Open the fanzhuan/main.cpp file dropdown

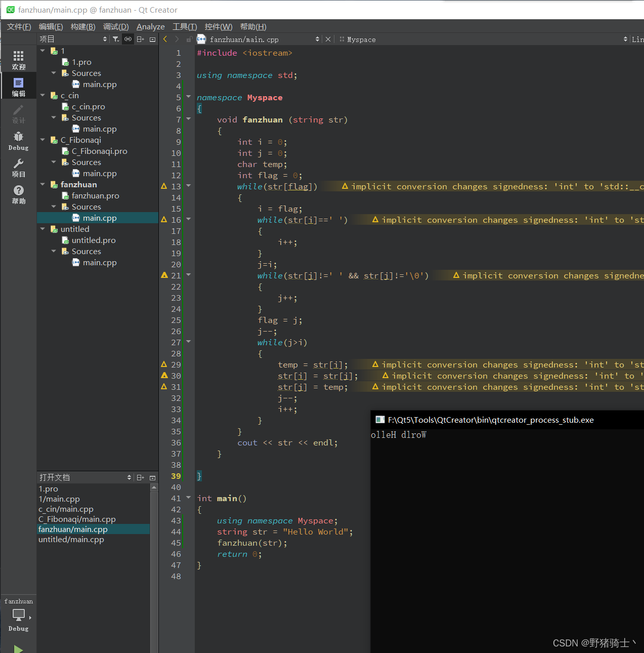(x=259, y=39)
